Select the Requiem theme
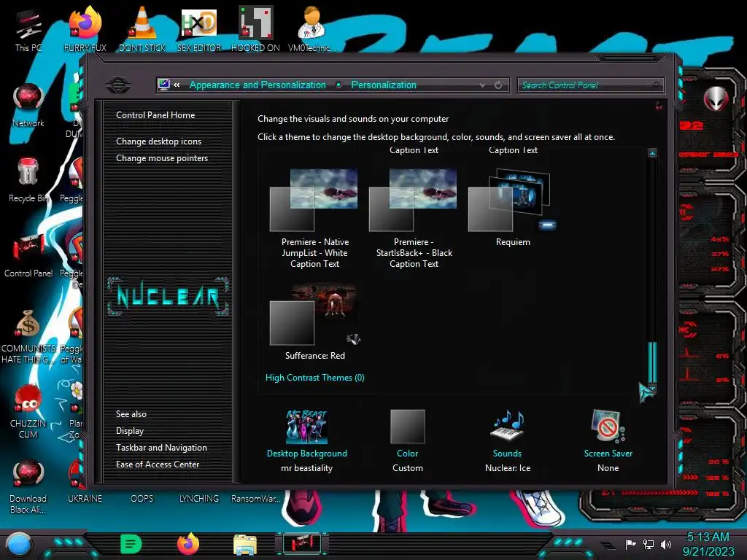Viewport: 747px width, 560px height. click(513, 208)
